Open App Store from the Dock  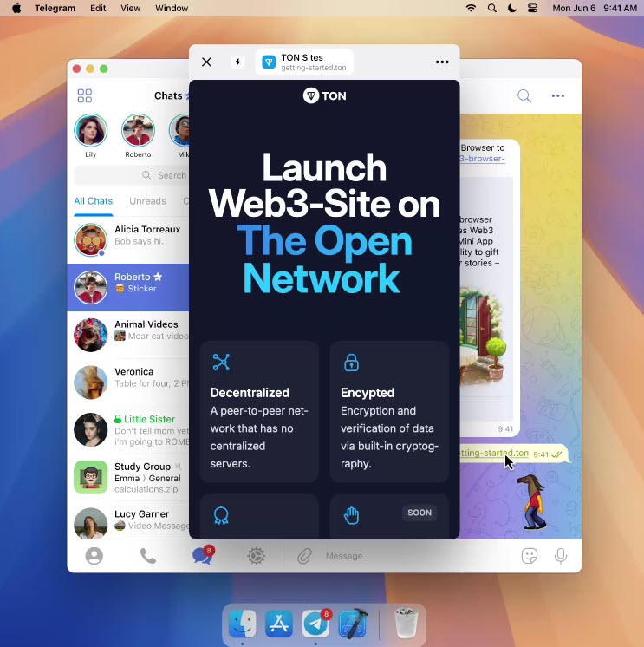click(x=279, y=624)
